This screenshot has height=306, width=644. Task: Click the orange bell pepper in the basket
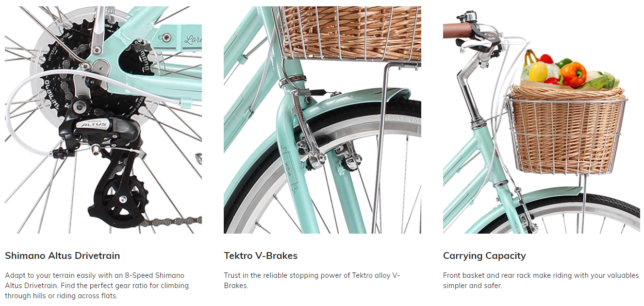coord(573,74)
